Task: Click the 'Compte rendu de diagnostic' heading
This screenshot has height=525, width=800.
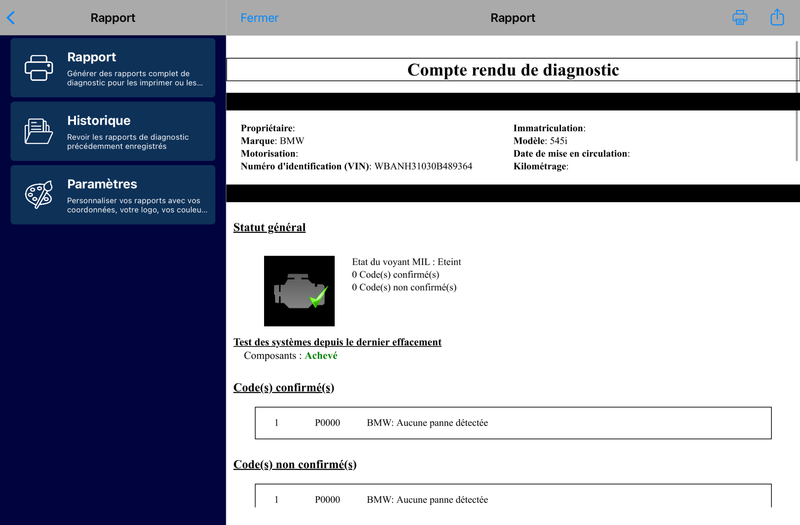Action: tap(513, 70)
